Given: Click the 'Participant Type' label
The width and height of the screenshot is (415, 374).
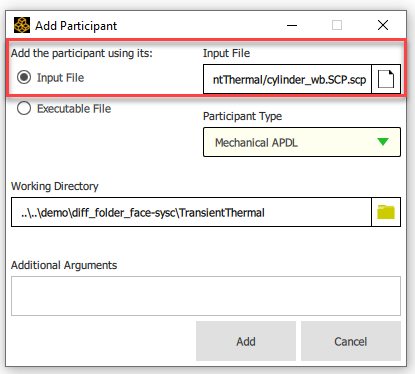Looking at the screenshot, I should [242, 116].
